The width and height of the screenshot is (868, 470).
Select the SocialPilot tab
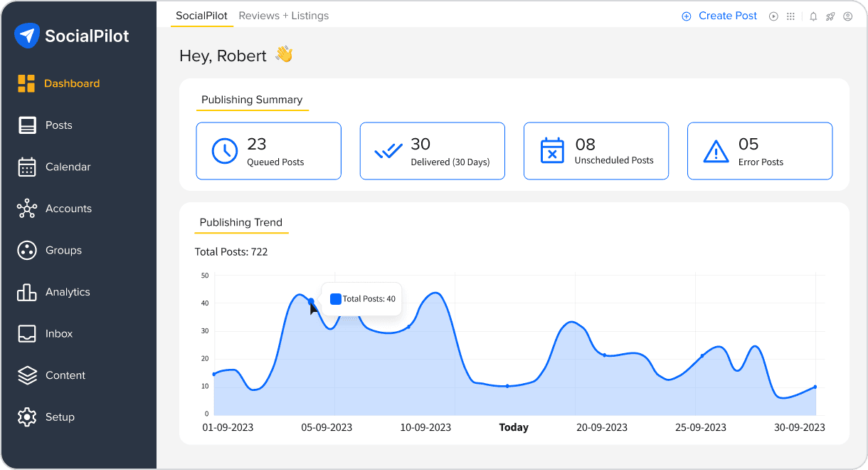click(201, 15)
